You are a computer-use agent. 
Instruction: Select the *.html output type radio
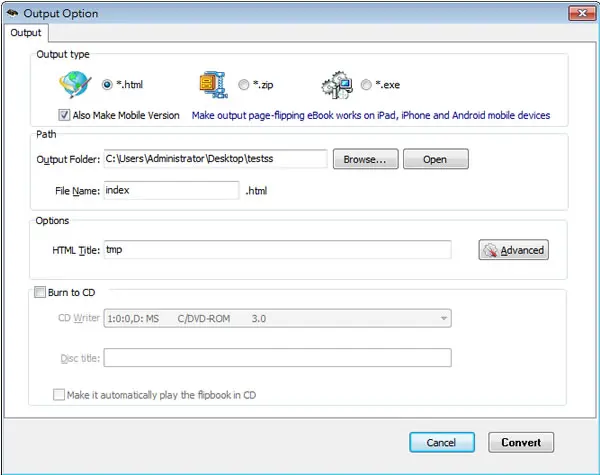coord(107,85)
